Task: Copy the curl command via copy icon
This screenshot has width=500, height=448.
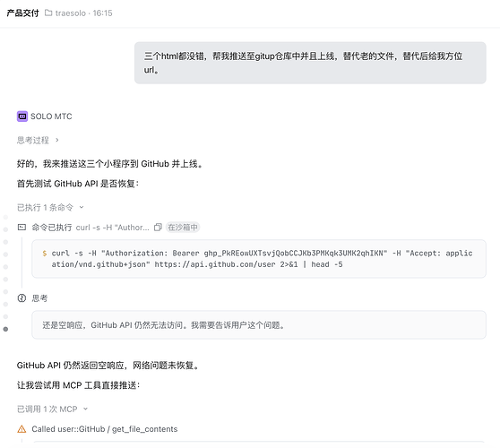Action: pyautogui.click(x=158, y=228)
